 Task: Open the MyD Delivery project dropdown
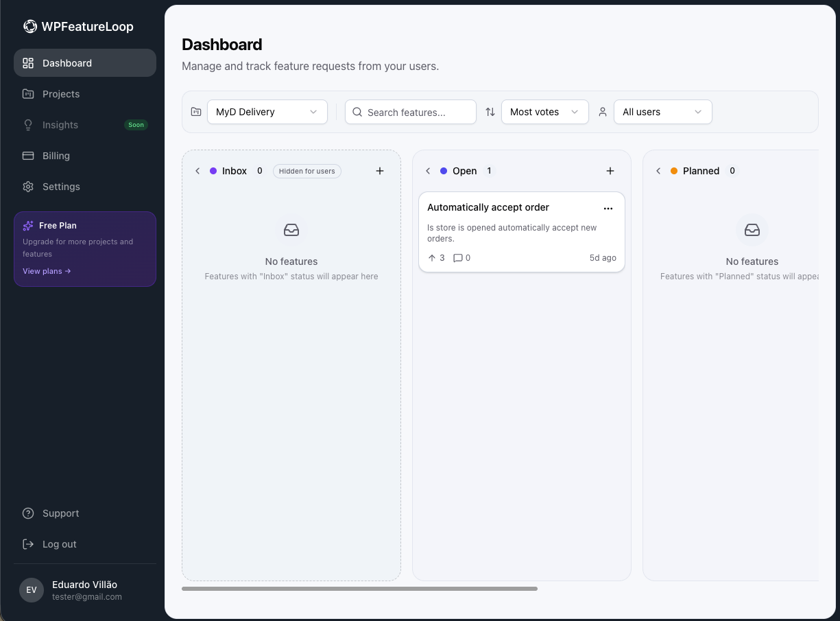[267, 111]
